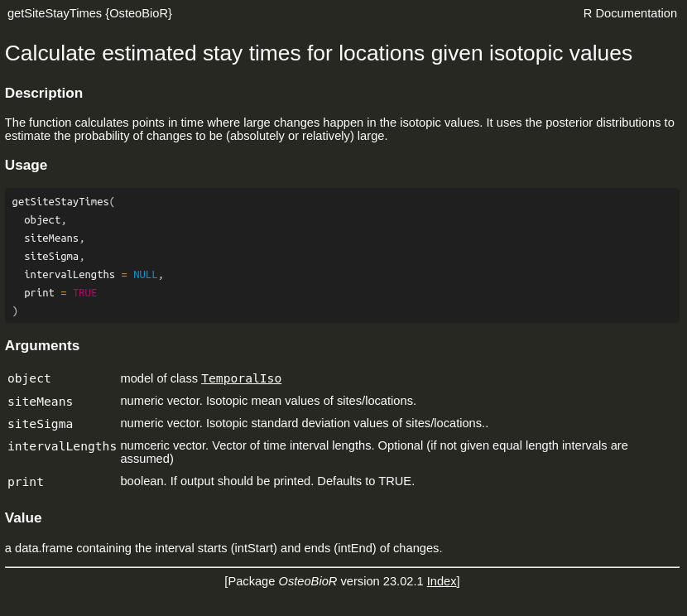The image size is (687, 616).
Task: Open the TemporalIso documentation link
Action: tap(241, 378)
